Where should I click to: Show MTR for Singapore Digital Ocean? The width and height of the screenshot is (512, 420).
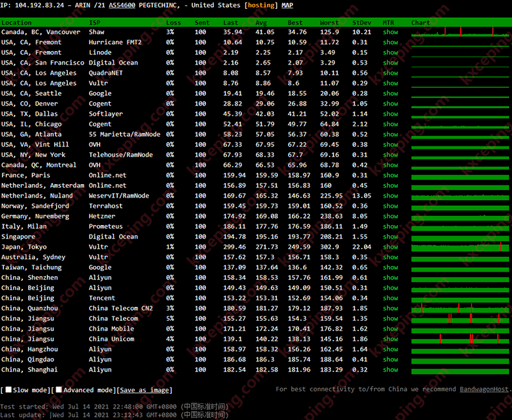click(x=390, y=237)
